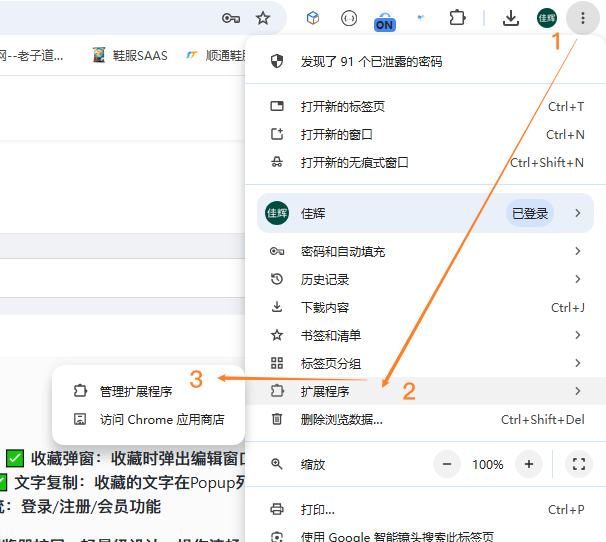Image resolution: width=606 pixels, height=542 pixels.
Task: Expand 扩展程序 submenu
Action: point(425,391)
